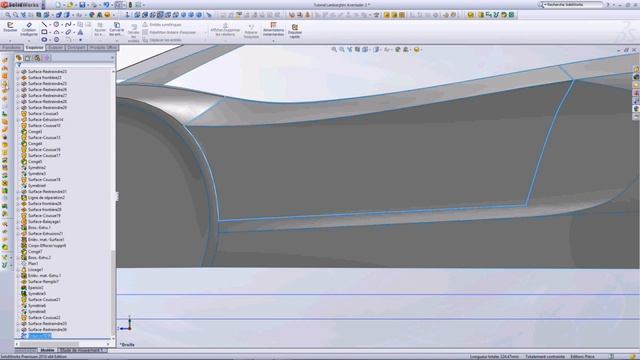Select the Spline sketch tool
Image resolution: width=640 pixels, height=360 pixels.
[x=68, y=24]
